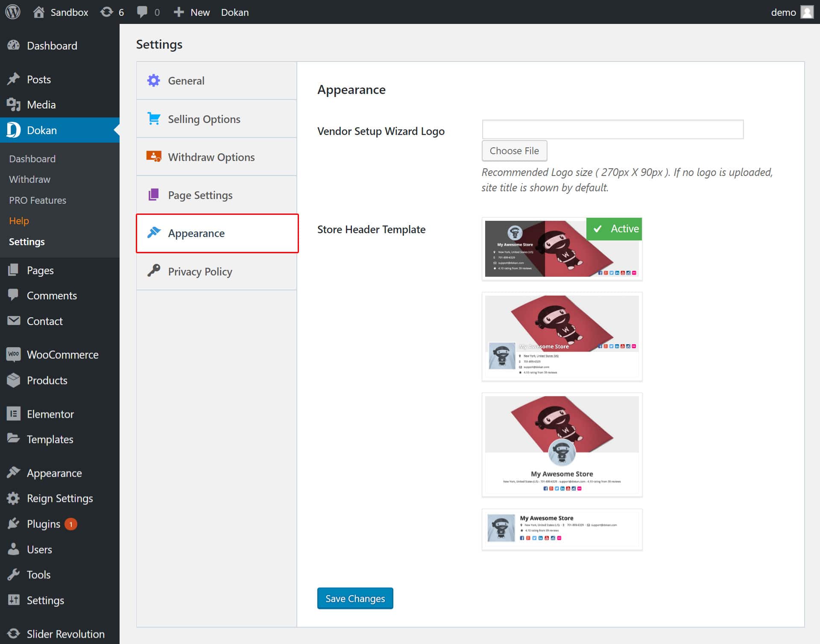Click the Dashboard gauge icon in sidebar

click(x=14, y=45)
